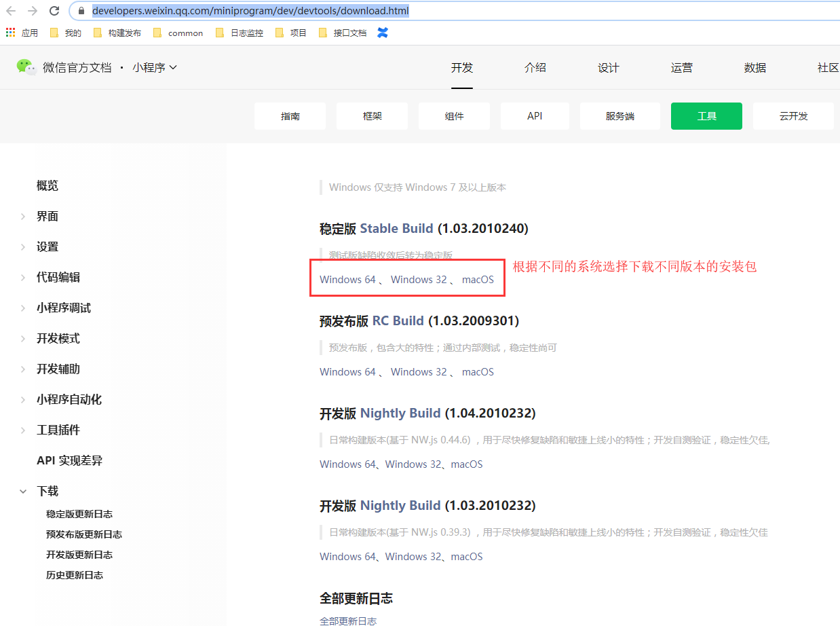The width and height of the screenshot is (840, 626).
Task: Download RC Build Windows 32
Action: (x=419, y=372)
